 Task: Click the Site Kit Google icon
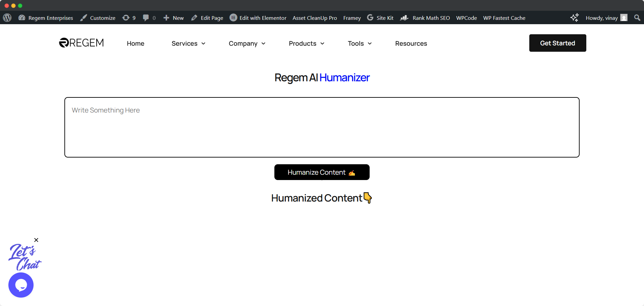(370, 17)
